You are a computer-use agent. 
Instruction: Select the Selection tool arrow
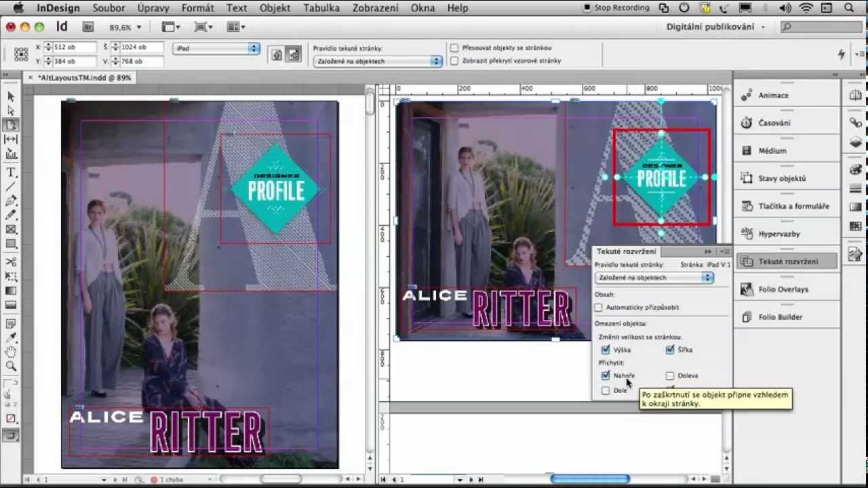[11, 97]
